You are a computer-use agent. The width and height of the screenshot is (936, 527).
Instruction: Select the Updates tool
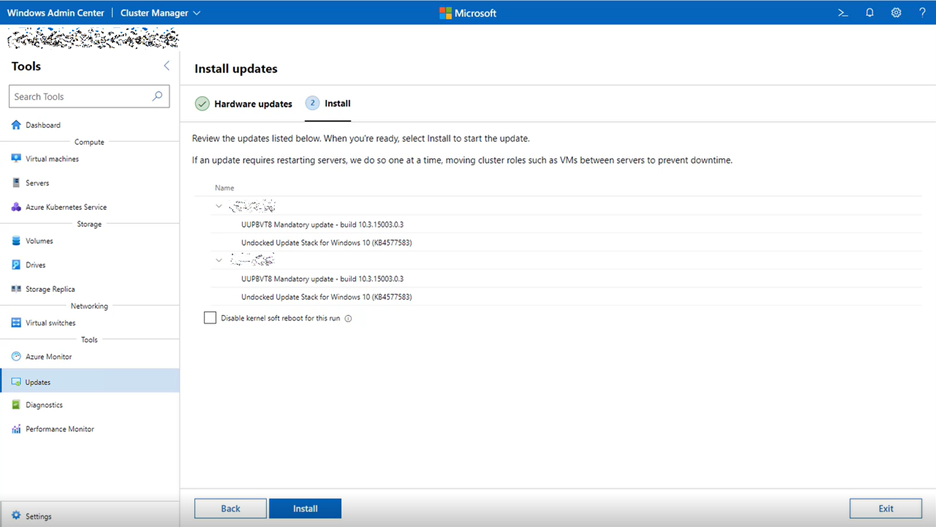coord(90,381)
